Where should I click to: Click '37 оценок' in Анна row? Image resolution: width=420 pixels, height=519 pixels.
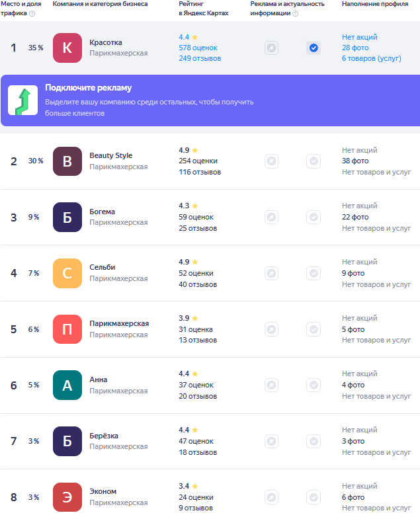point(196,385)
